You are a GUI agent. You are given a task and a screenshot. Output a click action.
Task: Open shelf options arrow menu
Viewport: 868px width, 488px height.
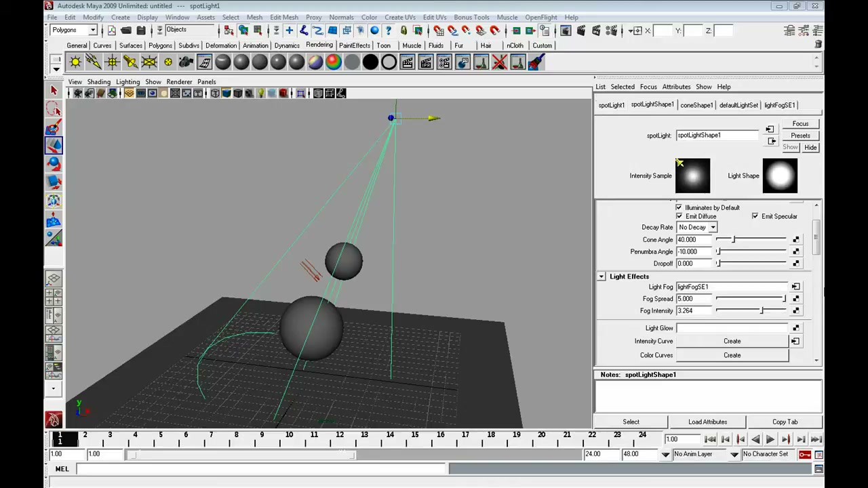[x=56, y=68]
